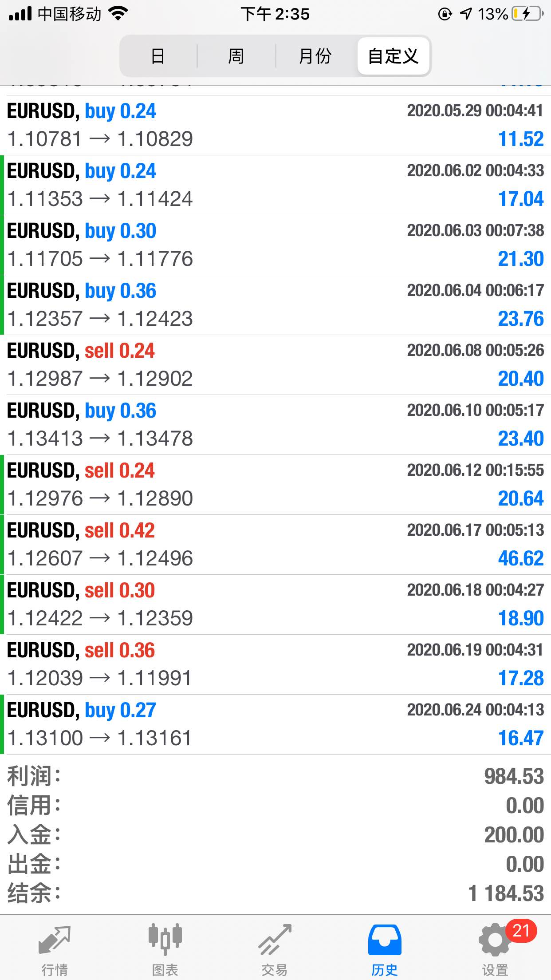Open EURUSD buy 0.30 trade with 21.30 profit
Screen dimensions: 551x980
pyautogui.click(x=275, y=245)
